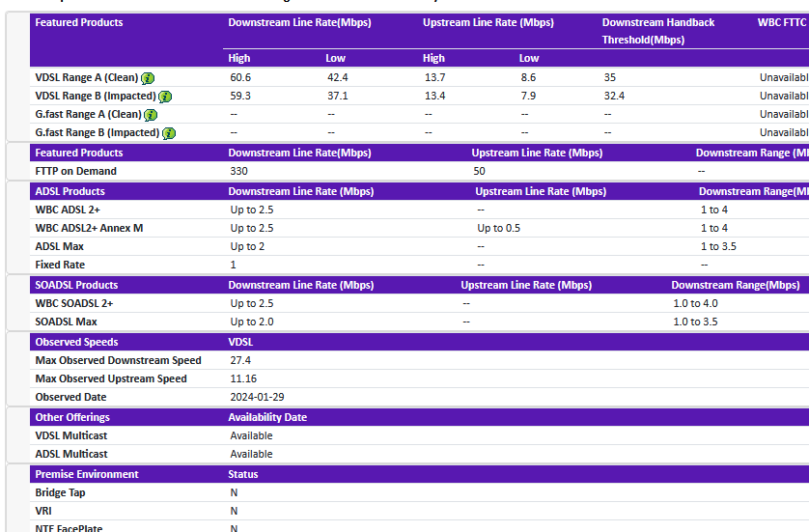The height and width of the screenshot is (532, 809).
Task: Select the ADSL Products header cell
Action: click(x=70, y=191)
